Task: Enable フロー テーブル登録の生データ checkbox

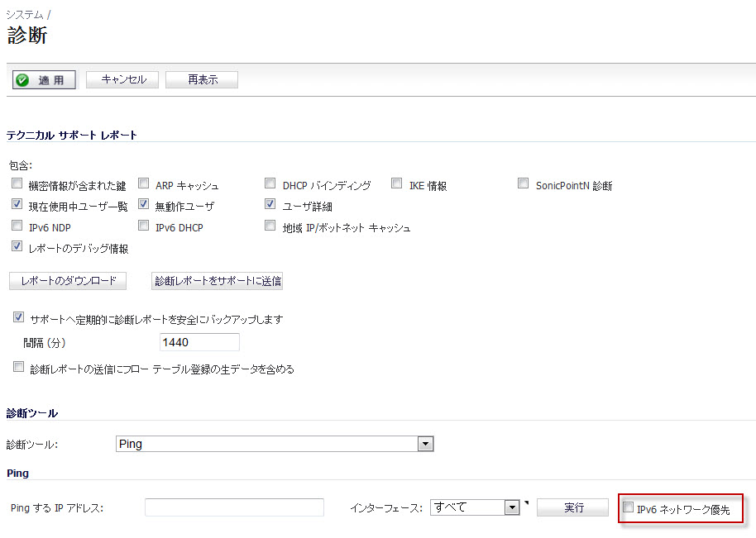Action: [18, 367]
